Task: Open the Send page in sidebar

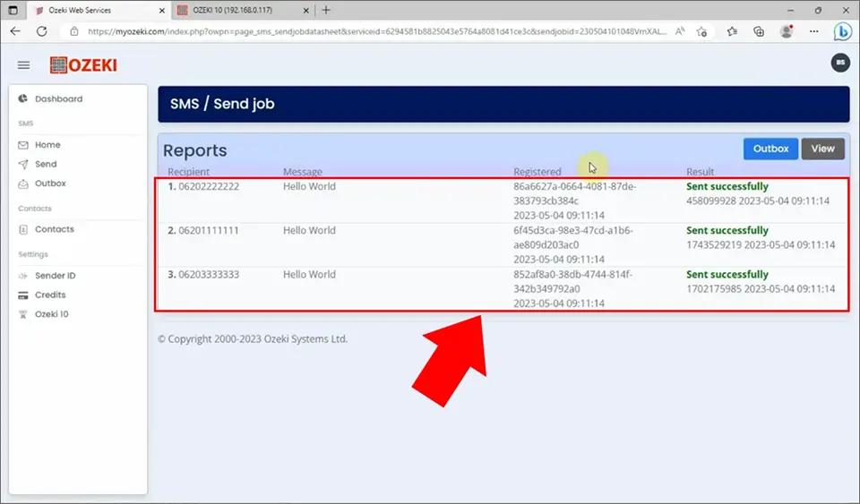Action: tap(45, 165)
